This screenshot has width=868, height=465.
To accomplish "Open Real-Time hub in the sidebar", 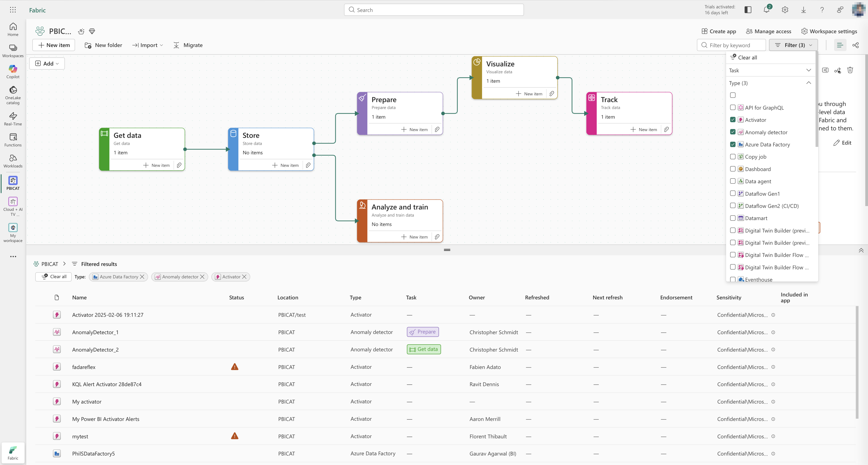I will (13, 119).
